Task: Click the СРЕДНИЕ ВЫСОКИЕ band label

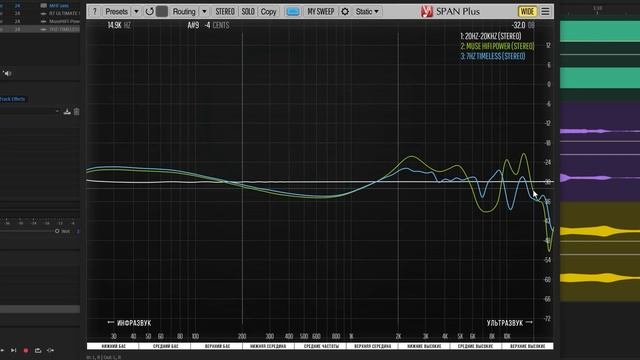Action: (x=476, y=346)
